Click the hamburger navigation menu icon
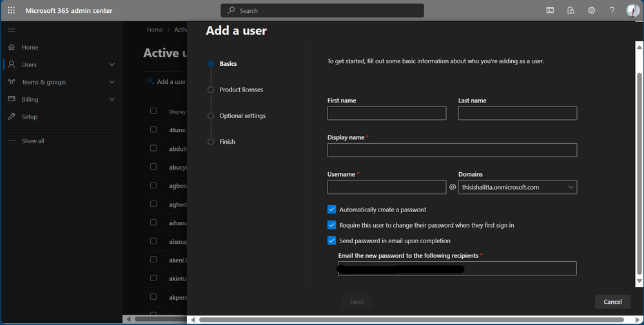The height and width of the screenshot is (325, 644). coord(11,30)
